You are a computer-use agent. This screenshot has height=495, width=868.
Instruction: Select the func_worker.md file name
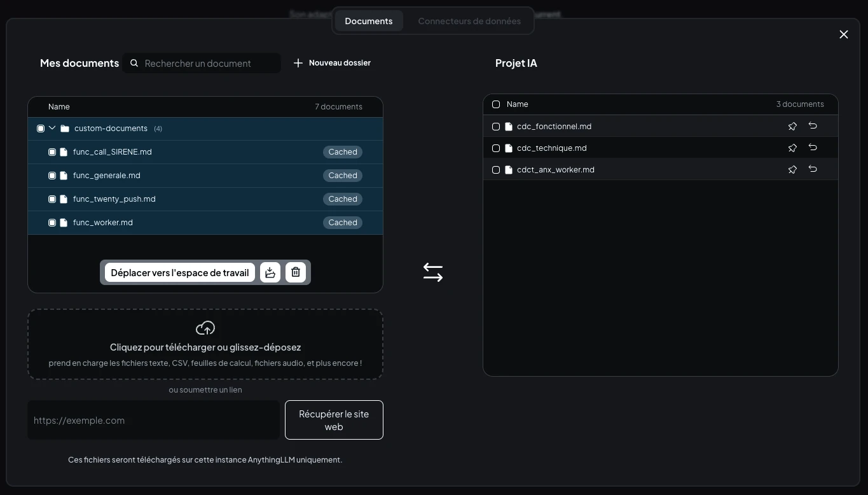pos(103,223)
